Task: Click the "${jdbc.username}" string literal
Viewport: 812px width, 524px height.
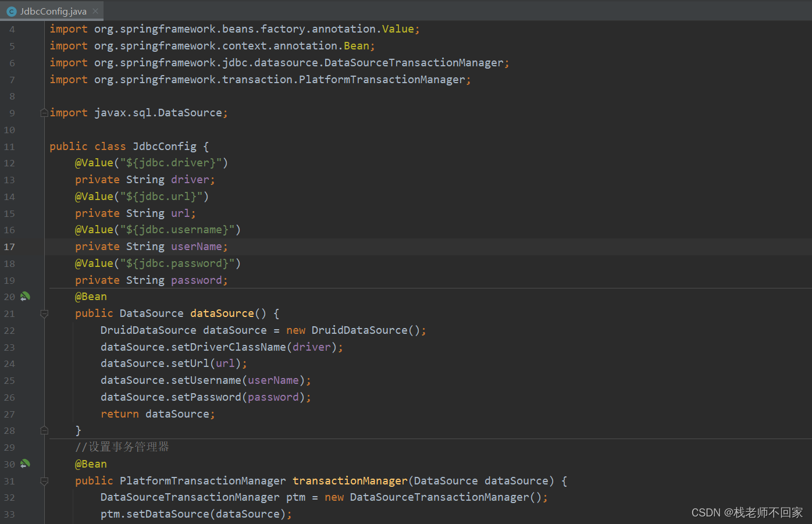Action: pyautogui.click(x=177, y=230)
